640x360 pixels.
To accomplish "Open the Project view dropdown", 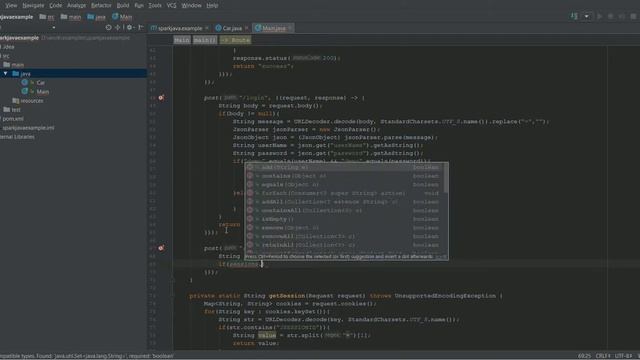I will coord(53,28).
